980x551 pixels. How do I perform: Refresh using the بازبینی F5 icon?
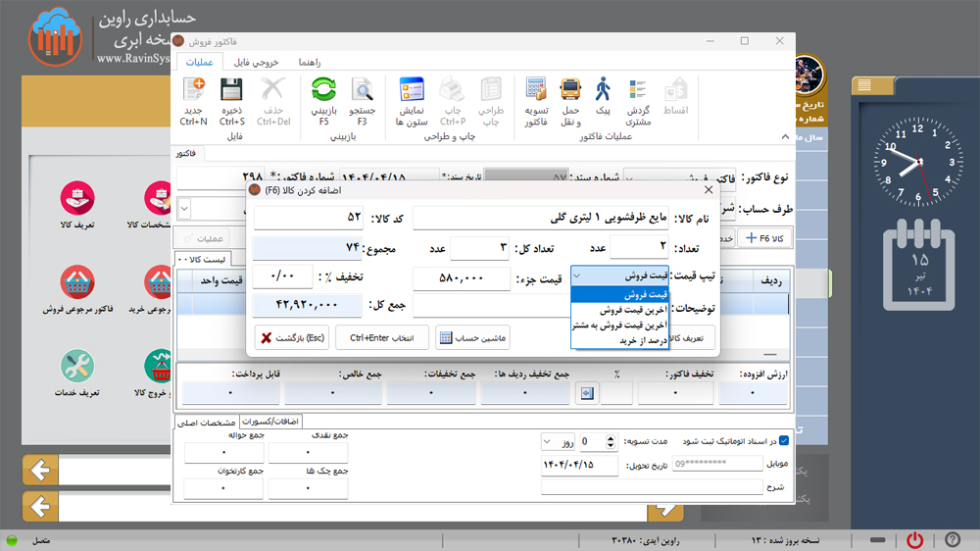[323, 92]
